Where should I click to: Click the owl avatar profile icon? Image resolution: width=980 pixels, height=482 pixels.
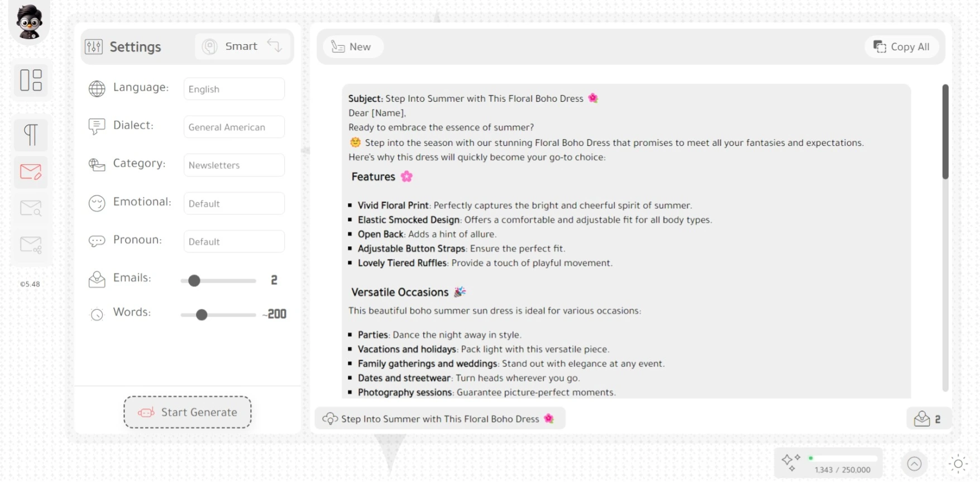[x=30, y=21]
